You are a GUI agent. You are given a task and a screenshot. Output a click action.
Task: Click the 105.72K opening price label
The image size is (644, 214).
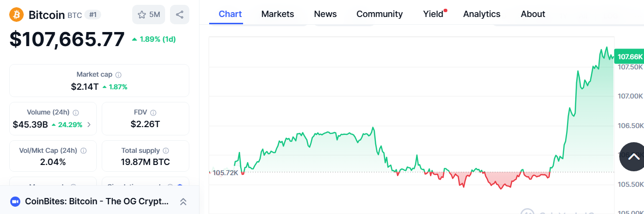[x=226, y=173]
